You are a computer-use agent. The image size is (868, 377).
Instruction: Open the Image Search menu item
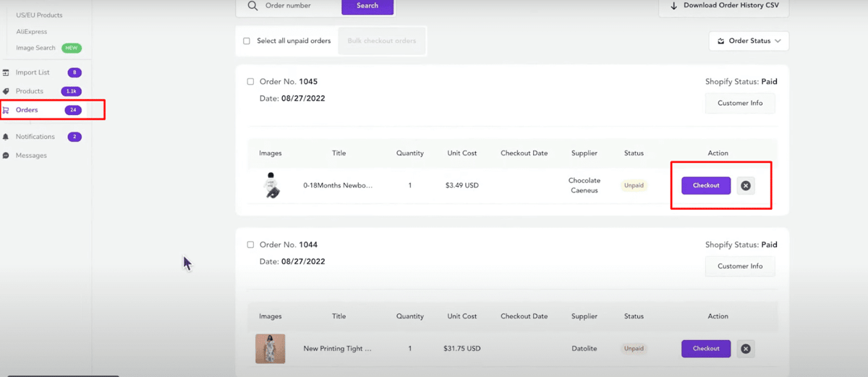point(35,48)
